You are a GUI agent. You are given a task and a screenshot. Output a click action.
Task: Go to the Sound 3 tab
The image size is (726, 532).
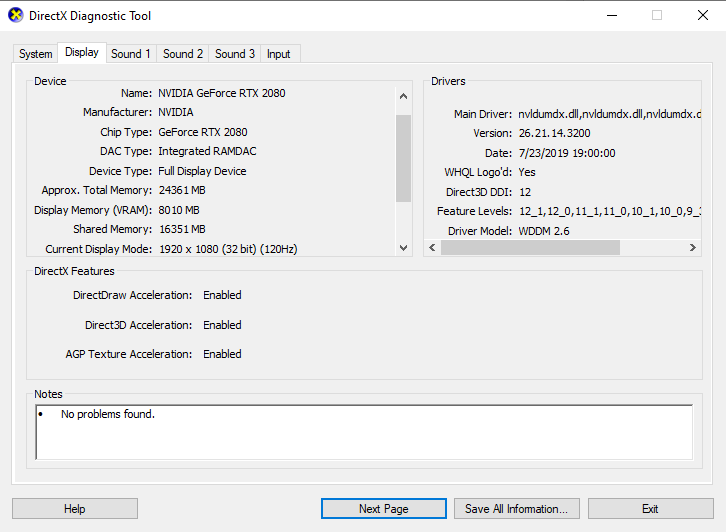click(x=235, y=54)
